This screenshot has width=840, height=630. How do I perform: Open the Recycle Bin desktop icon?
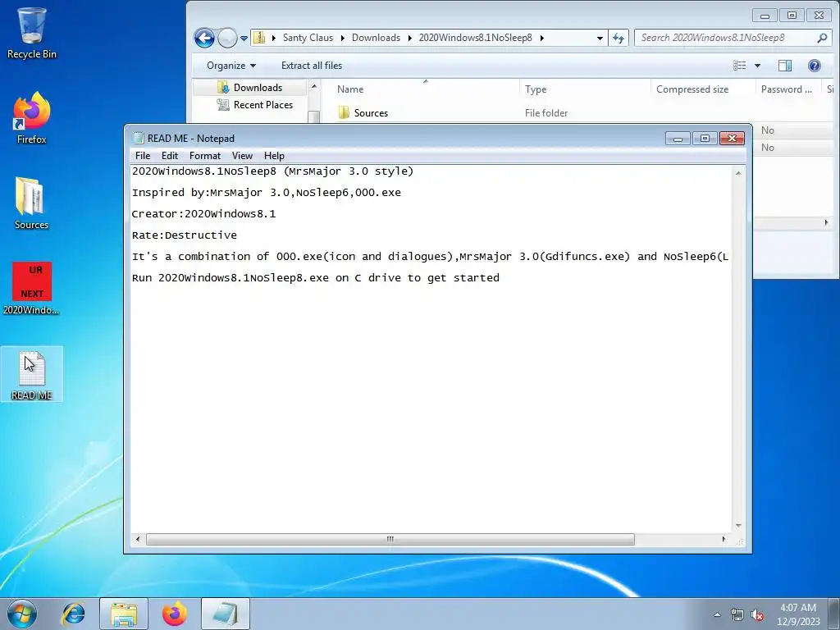32,33
